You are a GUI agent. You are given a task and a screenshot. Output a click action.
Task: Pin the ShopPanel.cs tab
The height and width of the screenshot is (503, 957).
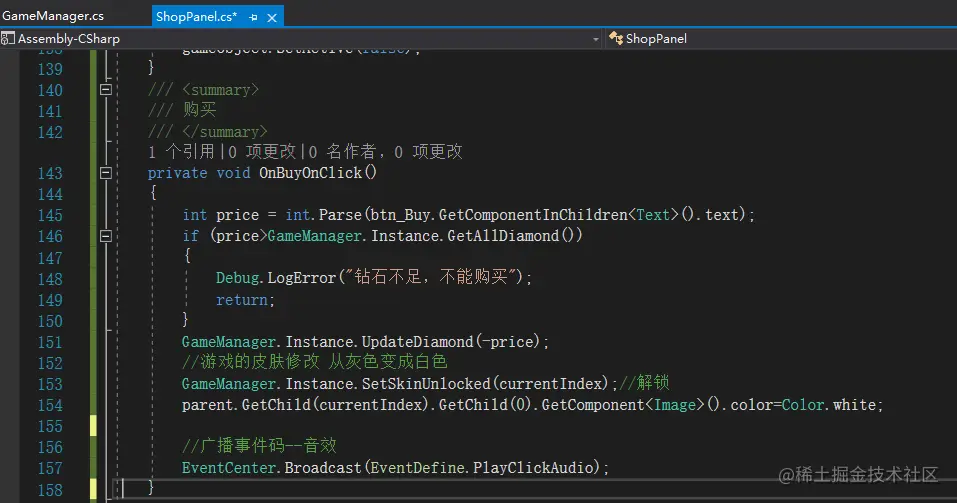[253, 18]
